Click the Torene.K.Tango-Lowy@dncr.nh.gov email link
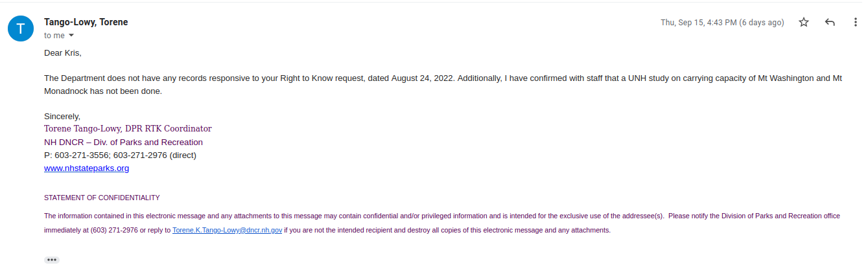This screenshot has width=868, height=274. click(227, 230)
